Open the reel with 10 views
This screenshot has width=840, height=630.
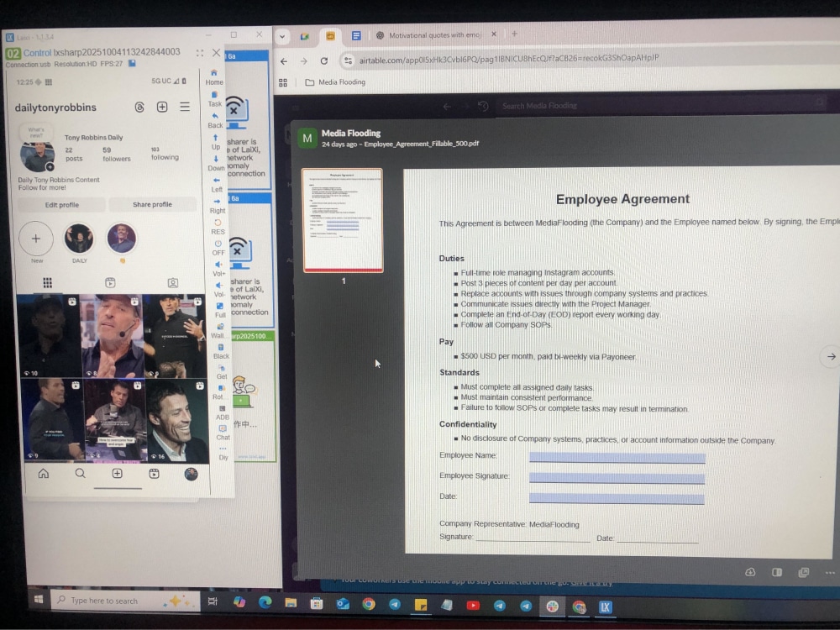click(50, 335)
